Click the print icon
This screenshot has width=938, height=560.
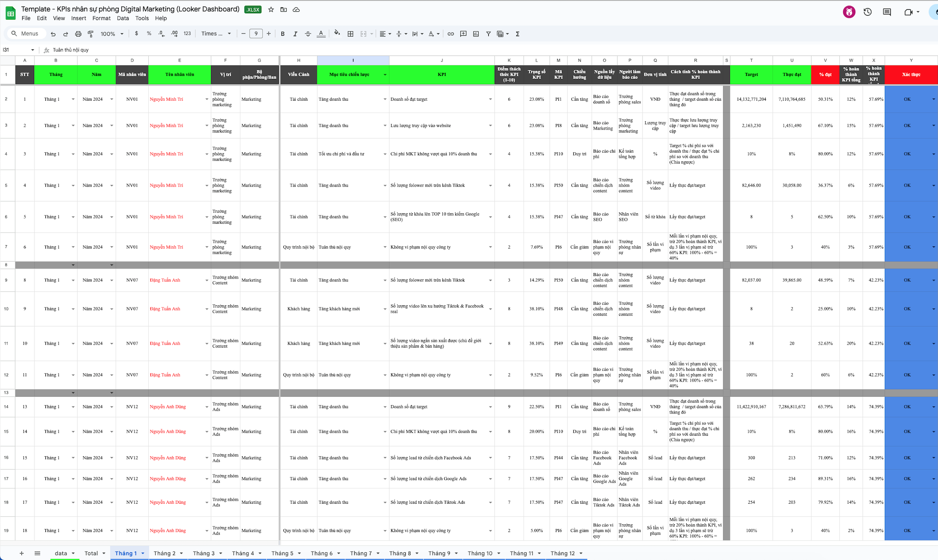78,34
